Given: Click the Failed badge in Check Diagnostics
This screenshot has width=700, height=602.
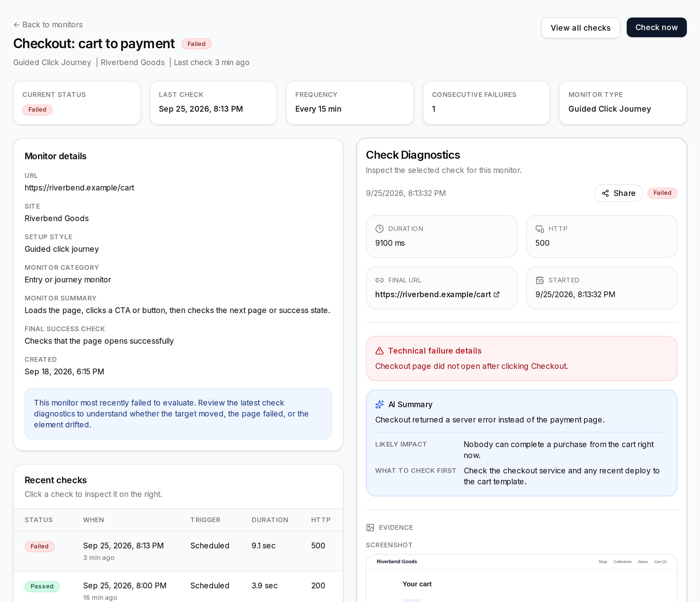Looking at the screenshot, I should (x=662, y=193).
